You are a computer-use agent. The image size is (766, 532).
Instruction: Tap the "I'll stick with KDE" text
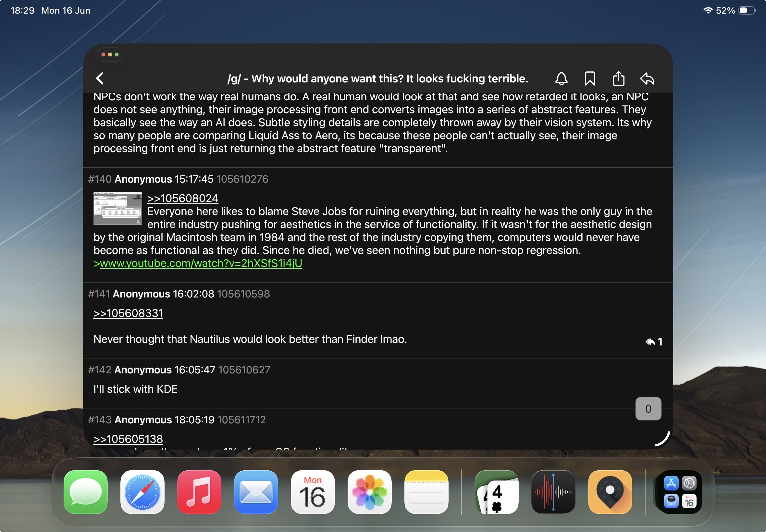[135, 389]
